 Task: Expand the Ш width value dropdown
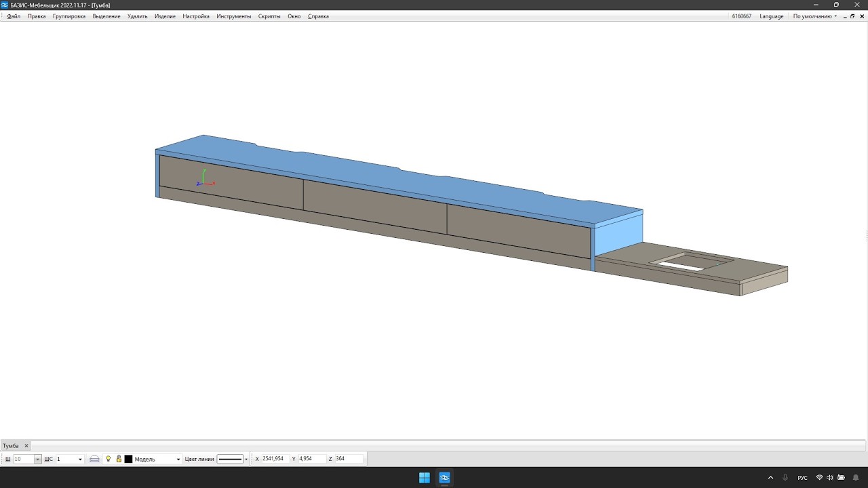click(x=38, y=460)
